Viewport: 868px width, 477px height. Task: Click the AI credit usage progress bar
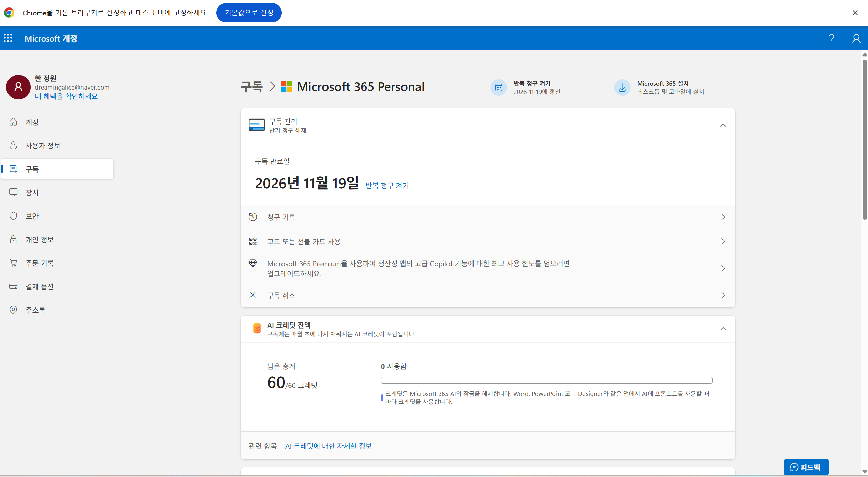point(547,380)
